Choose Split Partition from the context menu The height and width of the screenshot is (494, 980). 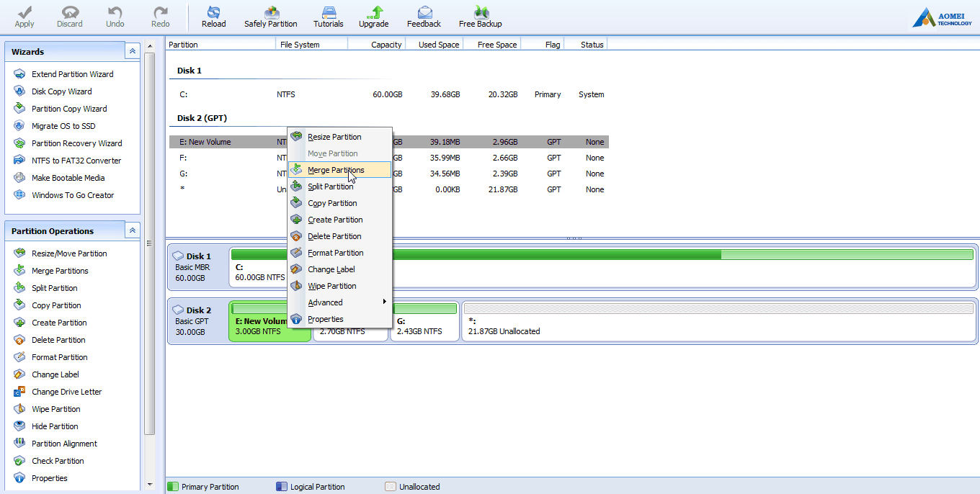tap(331, 186)
